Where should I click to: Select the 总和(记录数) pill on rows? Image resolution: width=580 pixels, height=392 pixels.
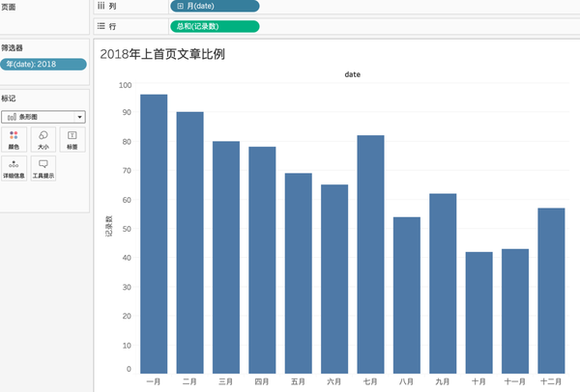point(215,26)
